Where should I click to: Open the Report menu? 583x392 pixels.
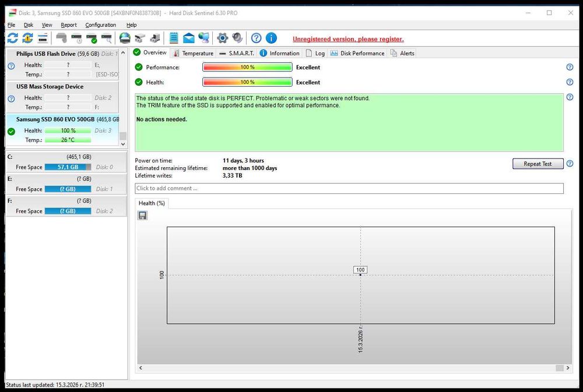click(x=69, y=25)
